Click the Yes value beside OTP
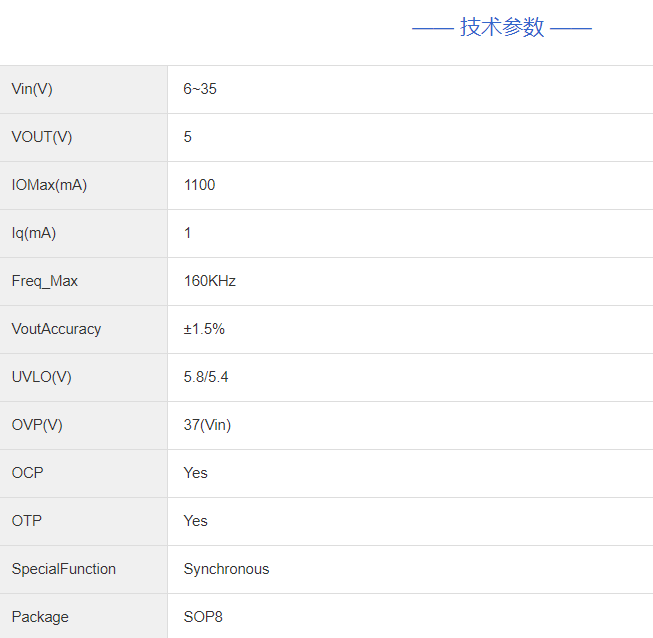653x638 pixels. pos(196,521)
